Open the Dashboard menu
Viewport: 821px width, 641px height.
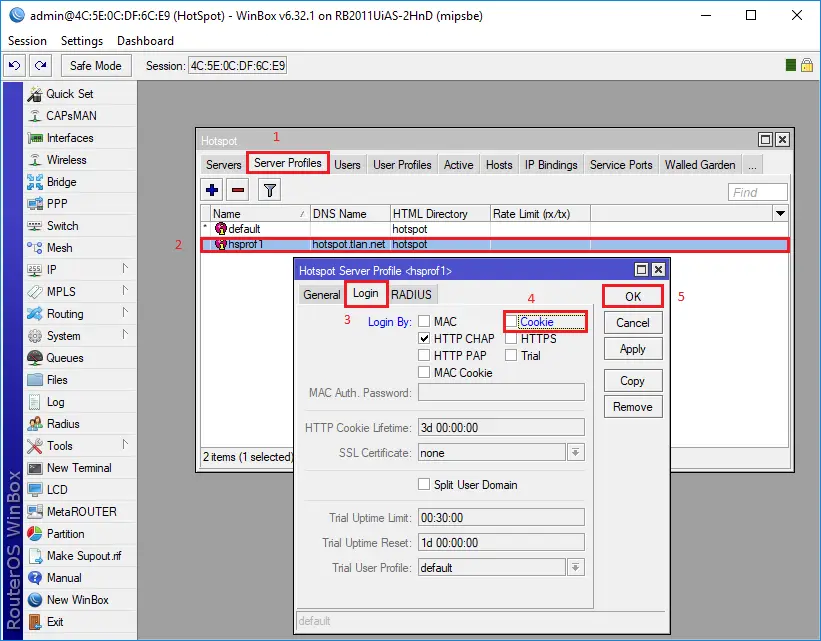(145, 41)
